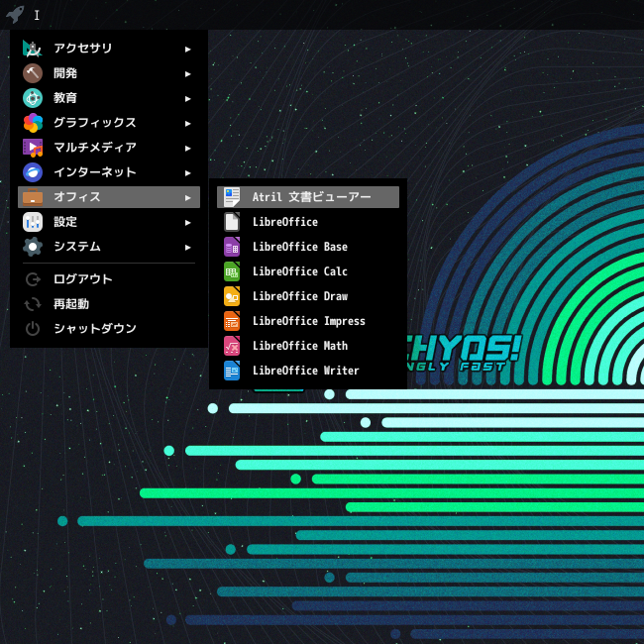Expand the マルチメディア submenu arrow
The height and width of the screenshot is (644, 644).
click(x=187, y=149)
